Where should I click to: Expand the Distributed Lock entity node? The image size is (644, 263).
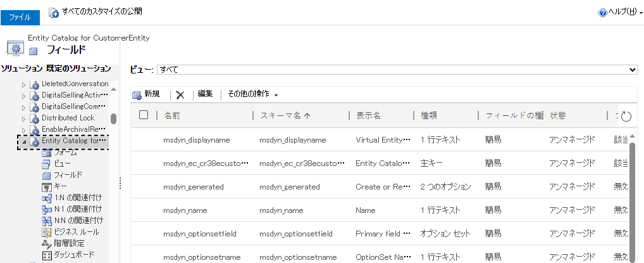(x=24, y=119)
